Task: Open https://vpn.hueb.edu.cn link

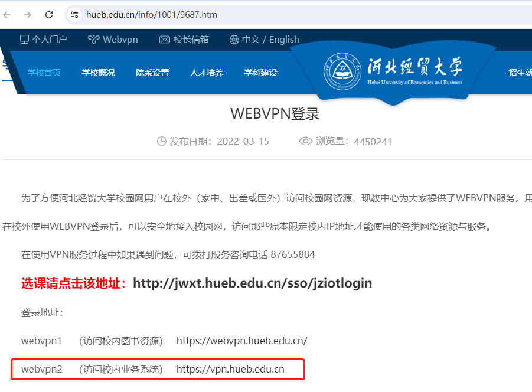Action: pyautogui.click(x=230, y=369)
